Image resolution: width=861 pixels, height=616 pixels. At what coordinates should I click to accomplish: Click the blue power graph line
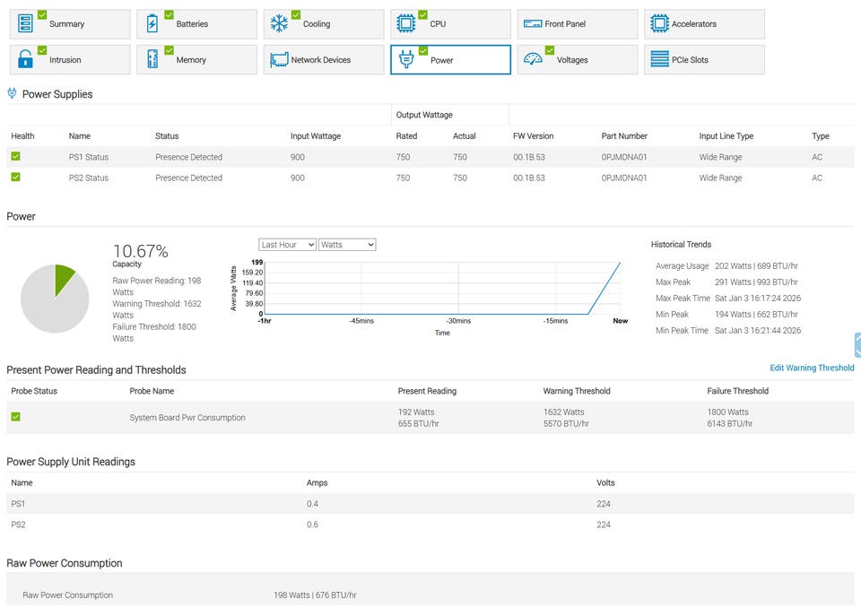tap(605, 286)
